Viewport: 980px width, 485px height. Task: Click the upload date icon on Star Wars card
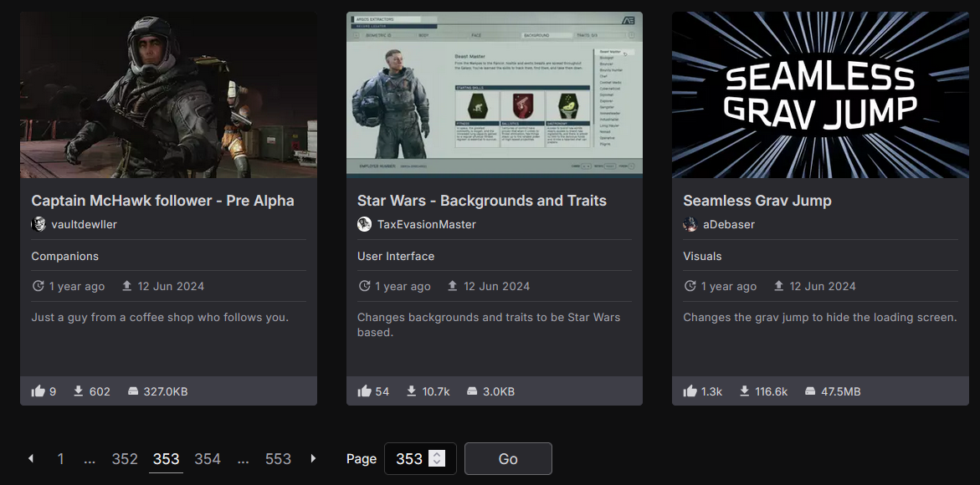(x=453, y=286)
